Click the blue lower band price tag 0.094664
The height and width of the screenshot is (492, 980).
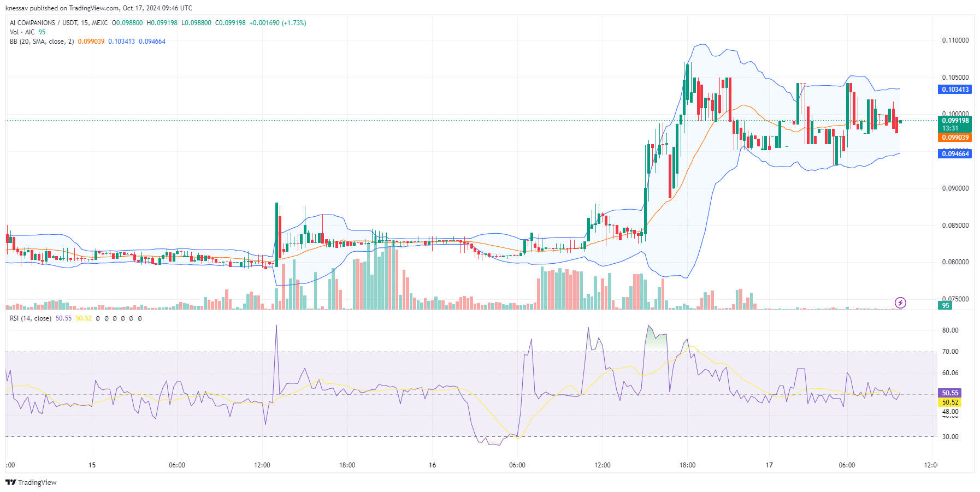tap(955, 154)
